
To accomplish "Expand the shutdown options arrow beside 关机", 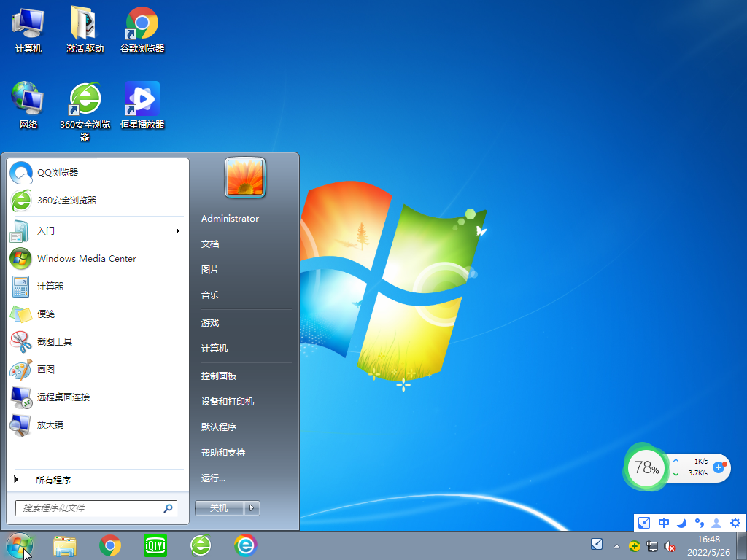I will (252, 507).
